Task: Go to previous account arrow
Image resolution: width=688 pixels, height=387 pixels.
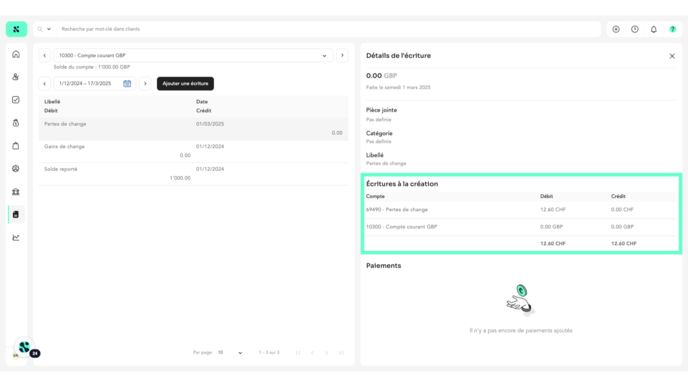Action: (44, 55)
